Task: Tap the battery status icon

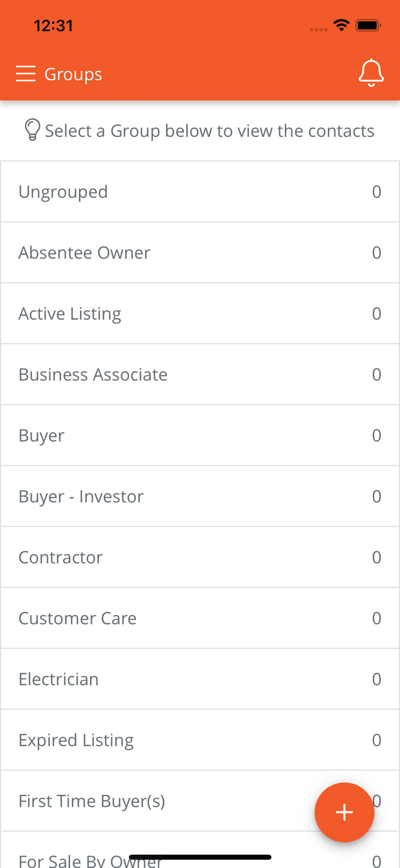Action: tap(368, 25)
